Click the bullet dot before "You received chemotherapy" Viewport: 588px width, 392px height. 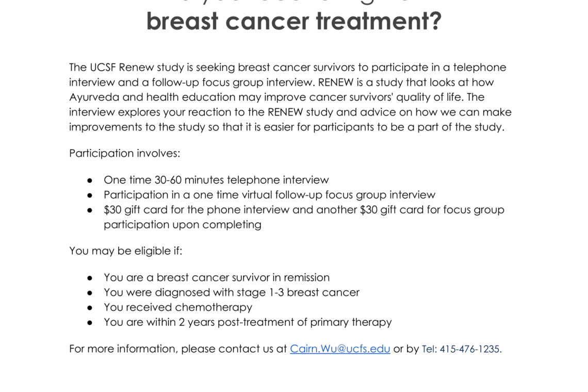tap(90, 307)
